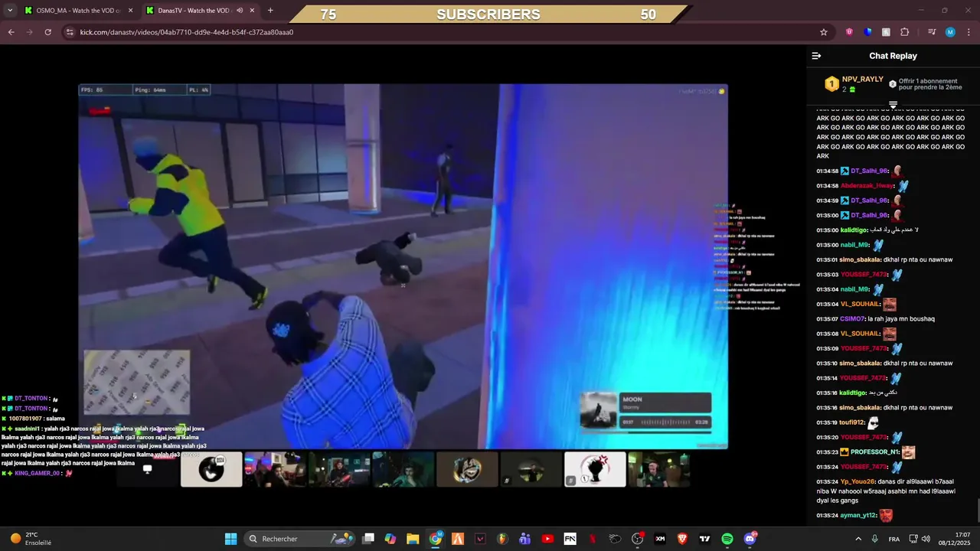Open Brave browser from the taskbar
980x551 pixels.
point(682,539)
